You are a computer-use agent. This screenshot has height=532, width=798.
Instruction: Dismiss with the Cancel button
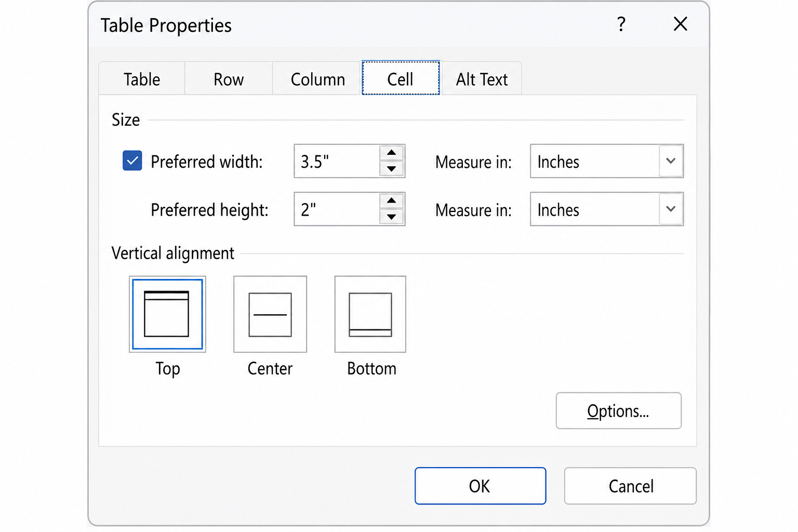pyautogui.click(x=630, y=486)
